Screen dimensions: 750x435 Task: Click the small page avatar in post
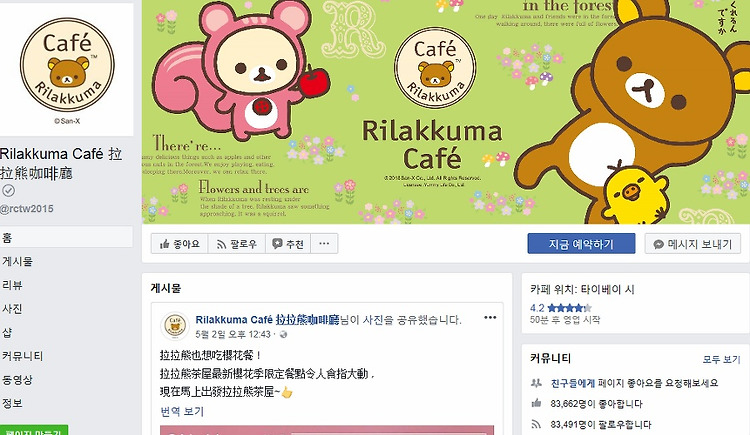pos(175,326)
